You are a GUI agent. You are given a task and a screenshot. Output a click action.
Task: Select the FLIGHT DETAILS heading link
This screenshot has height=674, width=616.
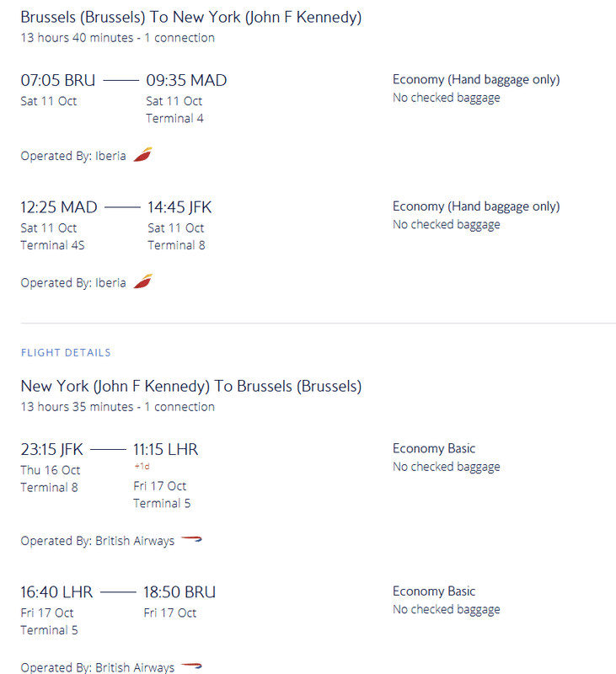tap(66, 352)
